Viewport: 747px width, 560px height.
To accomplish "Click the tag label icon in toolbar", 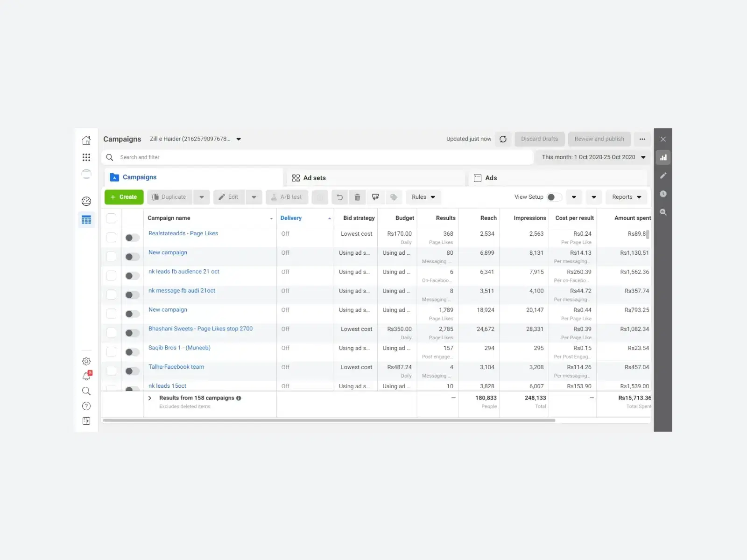I will tap(394, 197).
